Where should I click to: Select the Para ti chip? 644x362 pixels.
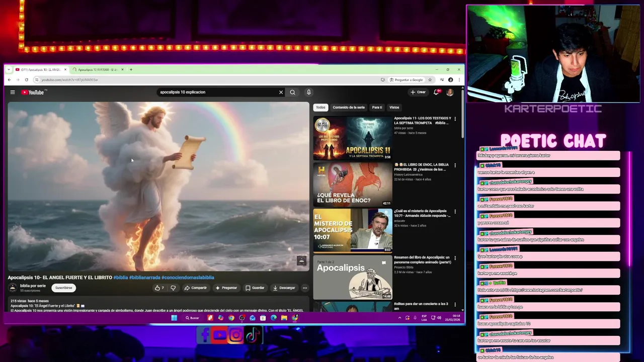tap(377, 107)
